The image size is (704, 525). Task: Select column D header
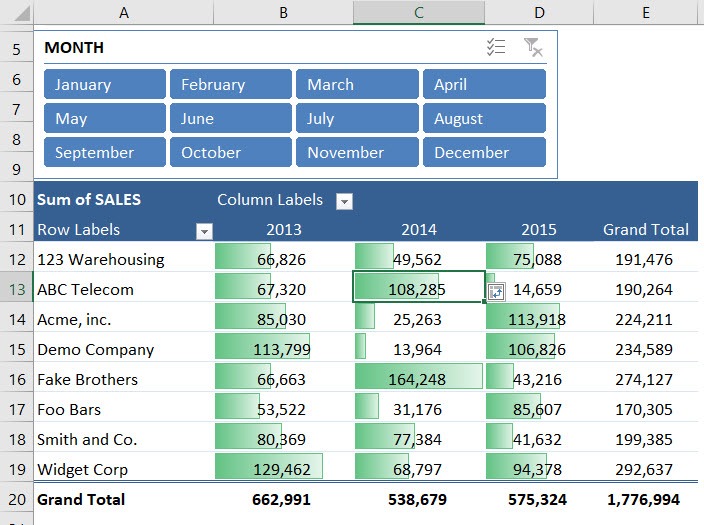(539, 12)
